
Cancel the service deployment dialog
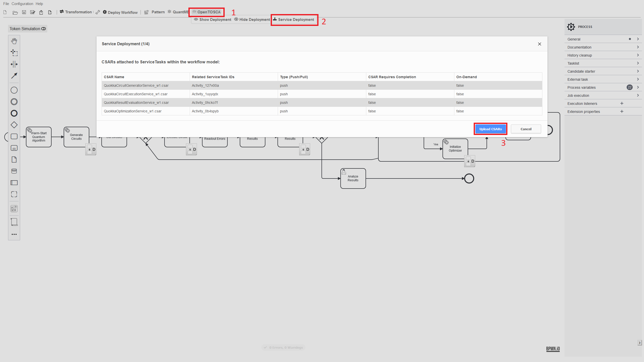click(x=526, y=129)
